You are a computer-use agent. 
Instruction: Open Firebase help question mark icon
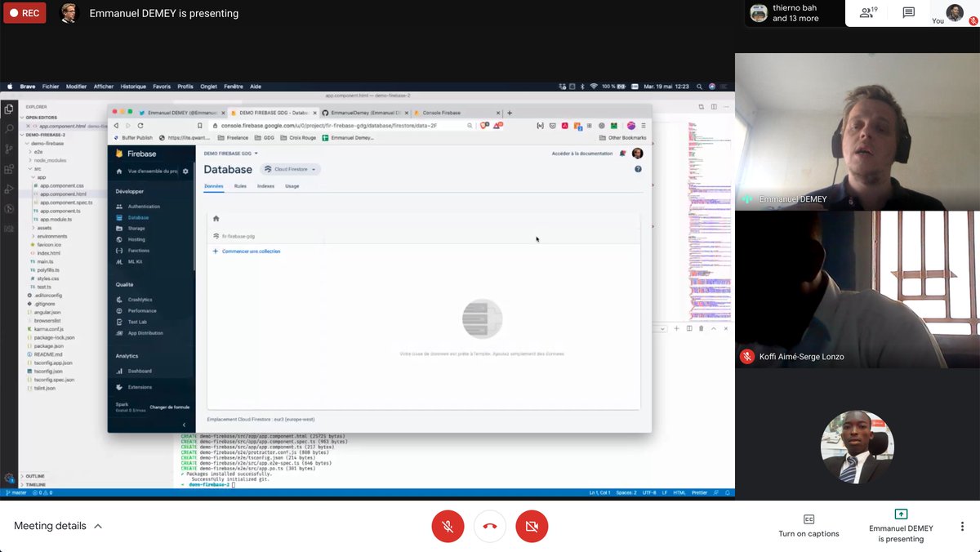coord(638,169)
